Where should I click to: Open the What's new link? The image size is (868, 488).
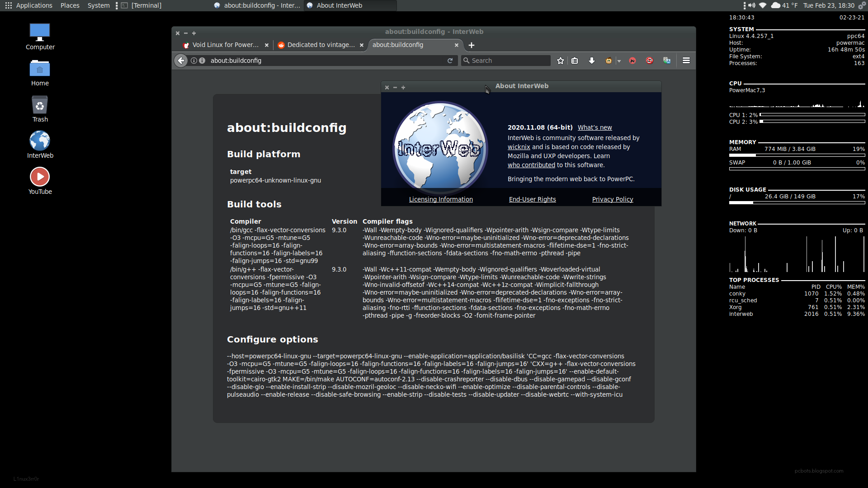click(x=594, y=127)
